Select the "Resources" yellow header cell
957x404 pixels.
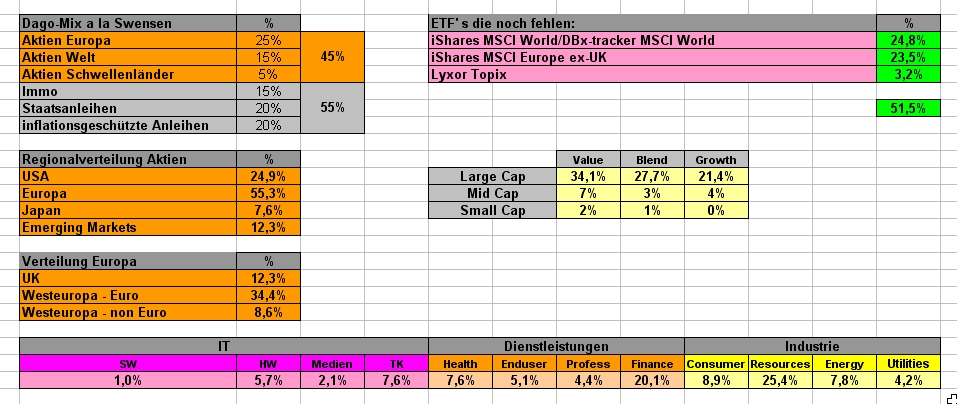(x=780, y=363)
